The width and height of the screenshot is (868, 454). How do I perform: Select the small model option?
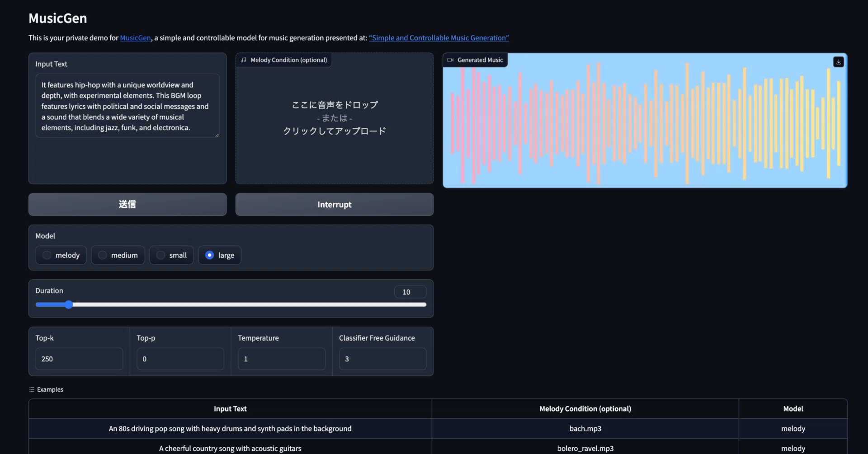171,255
